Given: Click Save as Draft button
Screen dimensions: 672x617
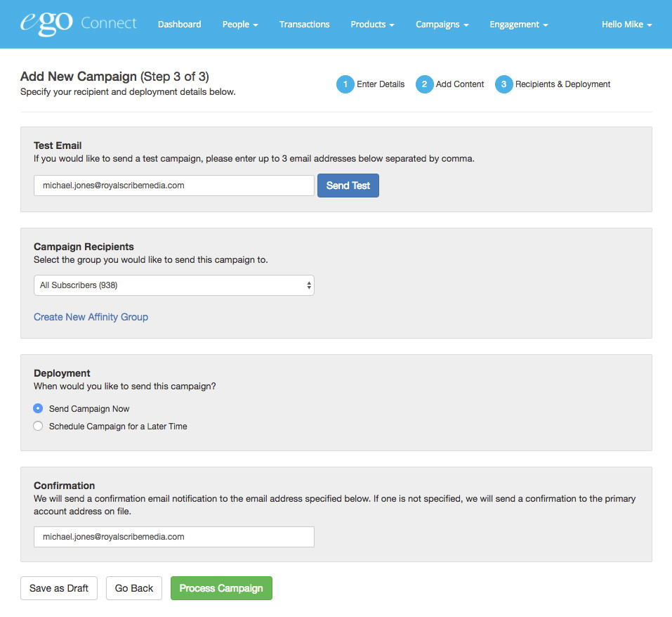Looking at the screenshot, I should (x=59, y=588).
